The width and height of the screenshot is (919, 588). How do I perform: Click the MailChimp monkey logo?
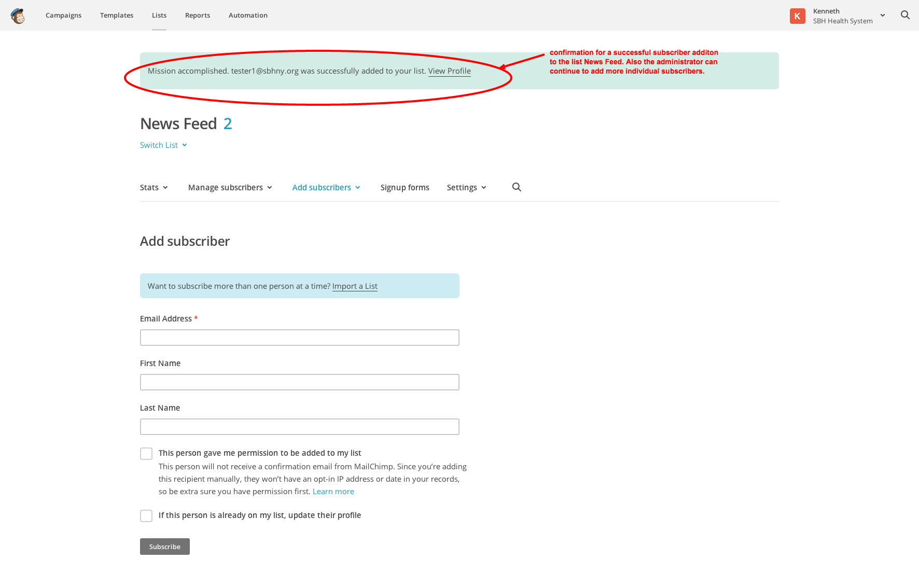[18, 16]
